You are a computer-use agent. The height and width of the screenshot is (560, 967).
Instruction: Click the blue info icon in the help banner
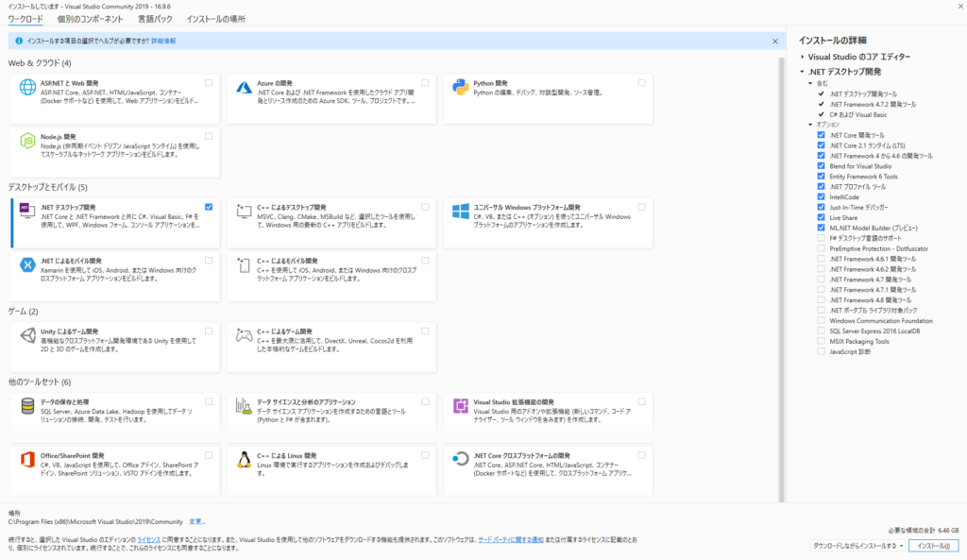pos(19,41)
